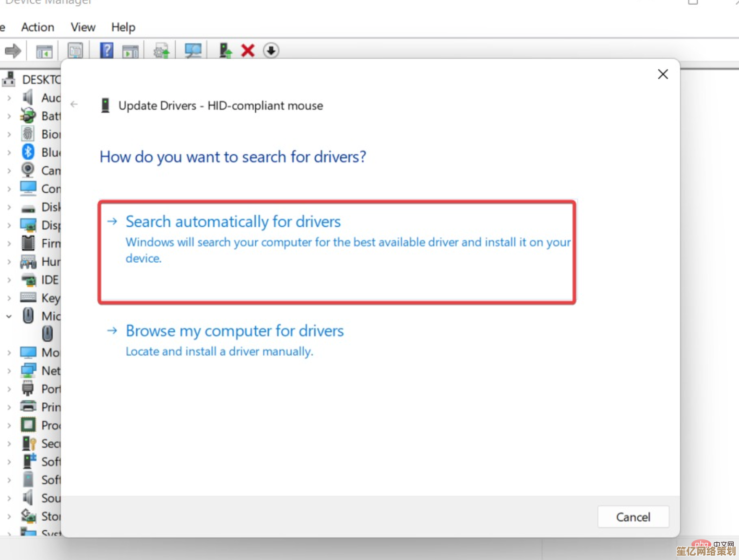Expand the Batteries device category
The image size is (739, 560).
pos(9,116)
